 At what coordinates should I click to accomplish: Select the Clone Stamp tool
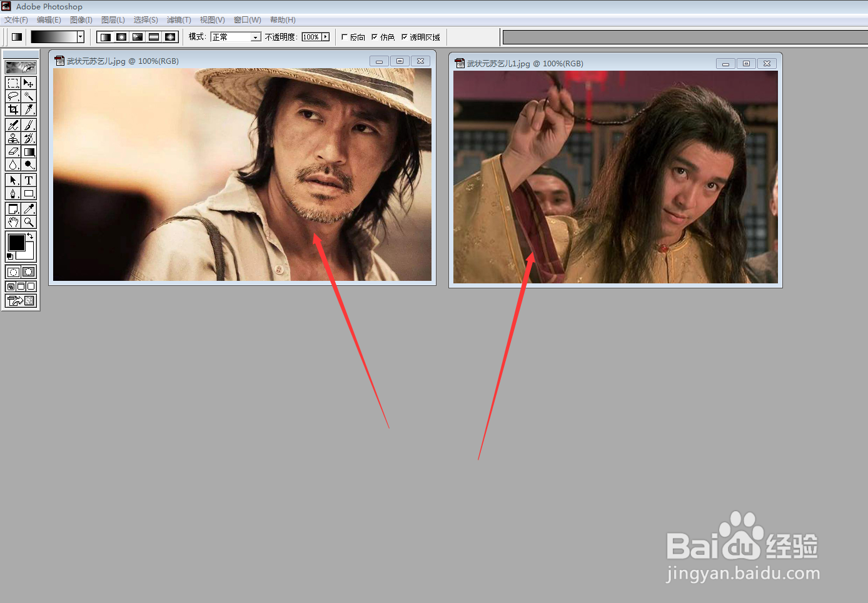click(x=13, y=138)
